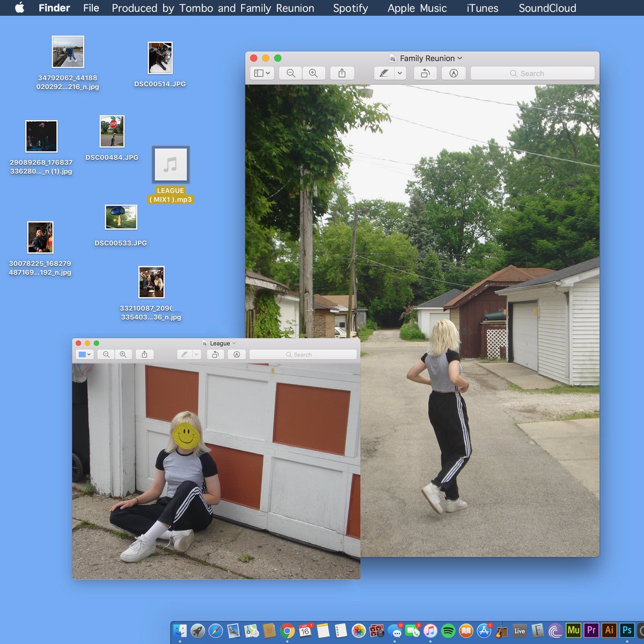
Task: Select the highlight pen in Family Reunion window
Action: point(384,73)
